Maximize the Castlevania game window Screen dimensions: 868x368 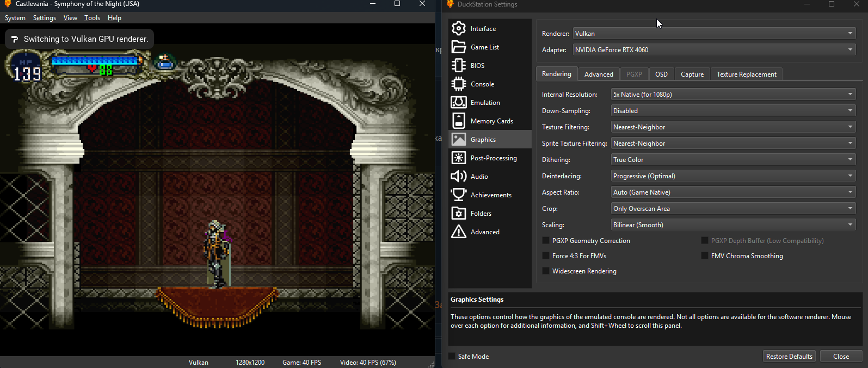tap(397, 4)
